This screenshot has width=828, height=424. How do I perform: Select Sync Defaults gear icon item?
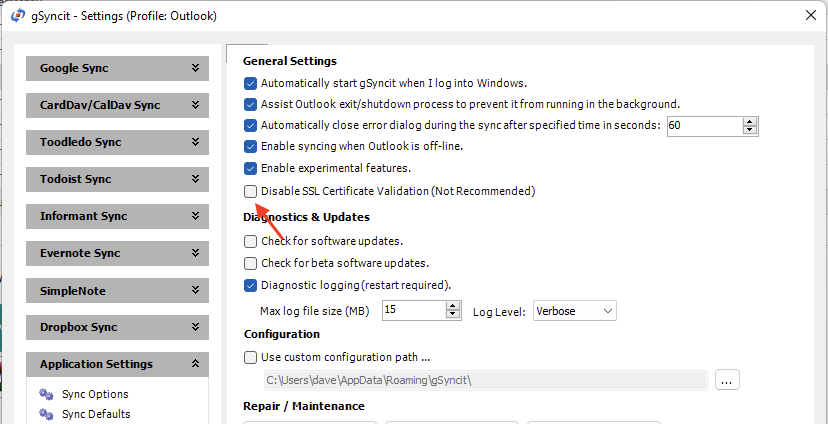(x=46, y=414)
